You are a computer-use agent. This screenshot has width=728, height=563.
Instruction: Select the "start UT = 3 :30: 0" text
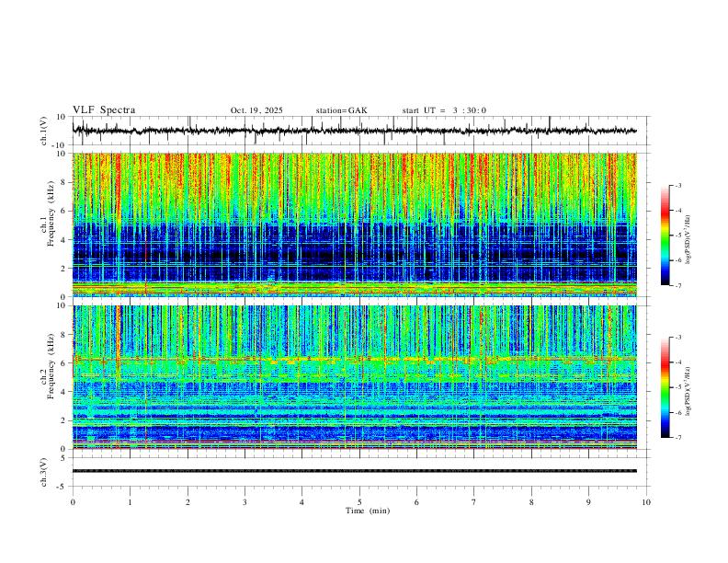[444, 110]
